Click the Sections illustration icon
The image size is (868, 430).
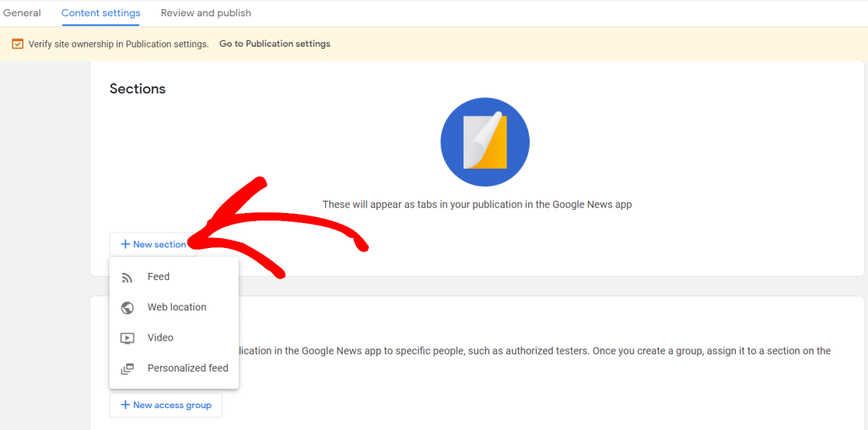pos(485,142)
